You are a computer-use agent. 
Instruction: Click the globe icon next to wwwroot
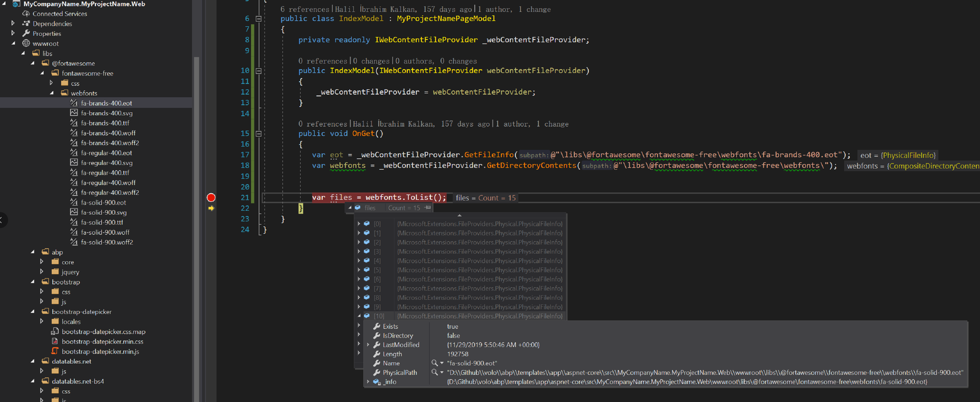26,43
